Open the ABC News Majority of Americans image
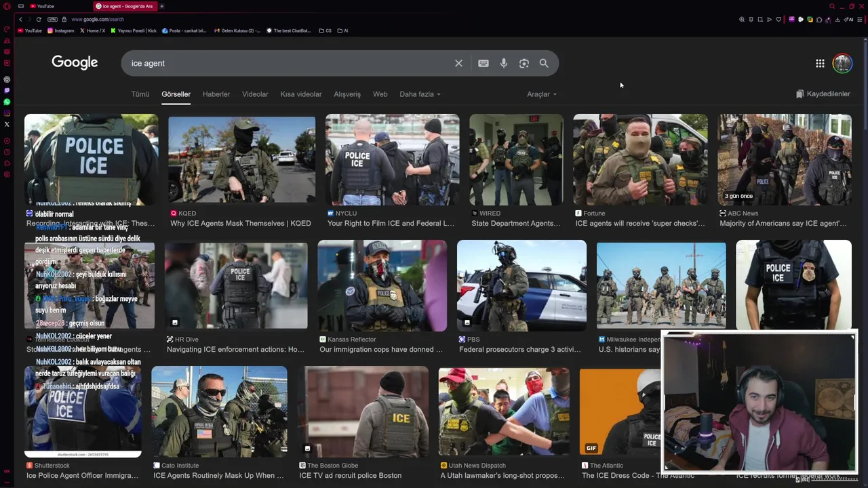This screenshot has height=488, width=868. point(785,159)
